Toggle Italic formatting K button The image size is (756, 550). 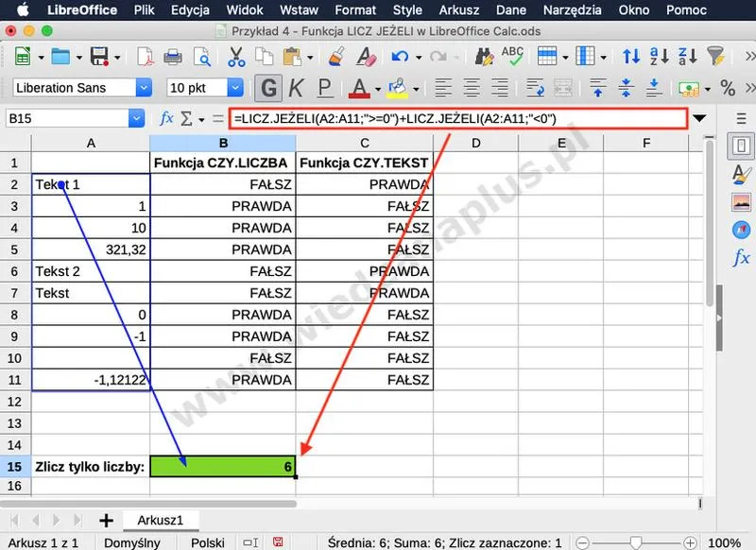coord(296,88)
